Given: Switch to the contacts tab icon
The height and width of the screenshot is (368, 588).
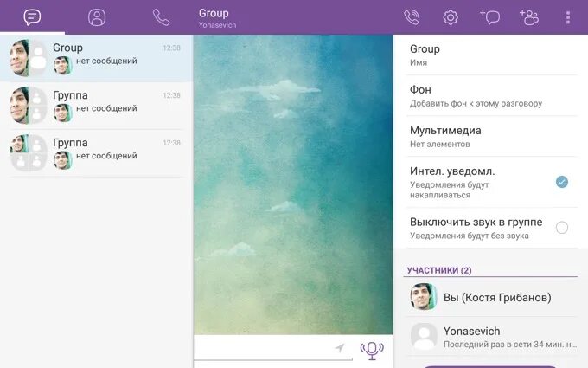Looking at the screenshot, I should 97,17.
